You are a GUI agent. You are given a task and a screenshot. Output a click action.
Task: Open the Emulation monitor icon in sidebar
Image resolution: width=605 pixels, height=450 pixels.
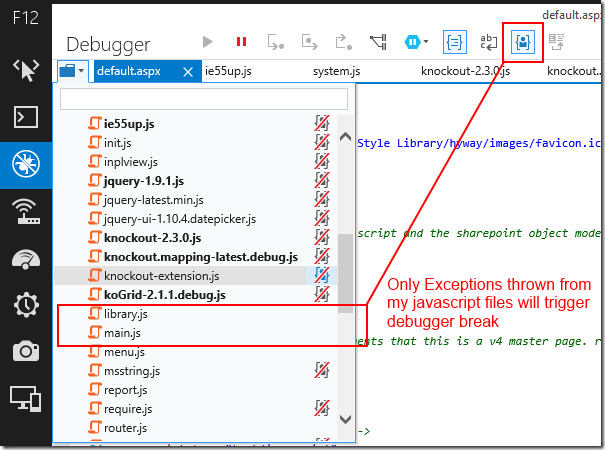24,399
